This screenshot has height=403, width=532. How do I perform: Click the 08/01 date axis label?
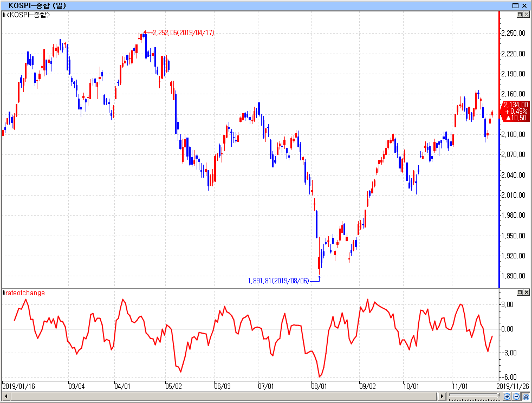tap(319, 386)
